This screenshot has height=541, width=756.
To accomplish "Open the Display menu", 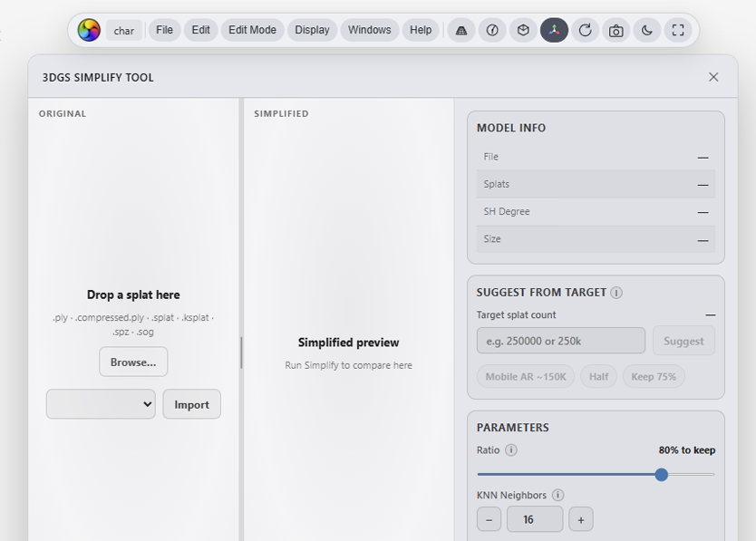I will [312, 31].
